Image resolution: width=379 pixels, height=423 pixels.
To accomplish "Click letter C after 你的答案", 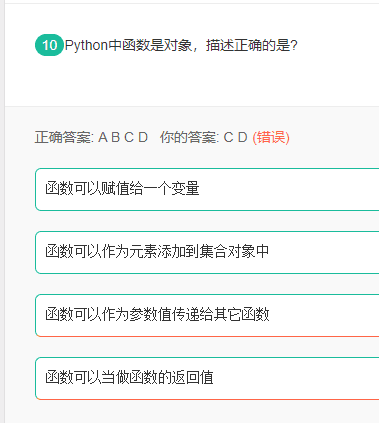I will click(229, 137).
